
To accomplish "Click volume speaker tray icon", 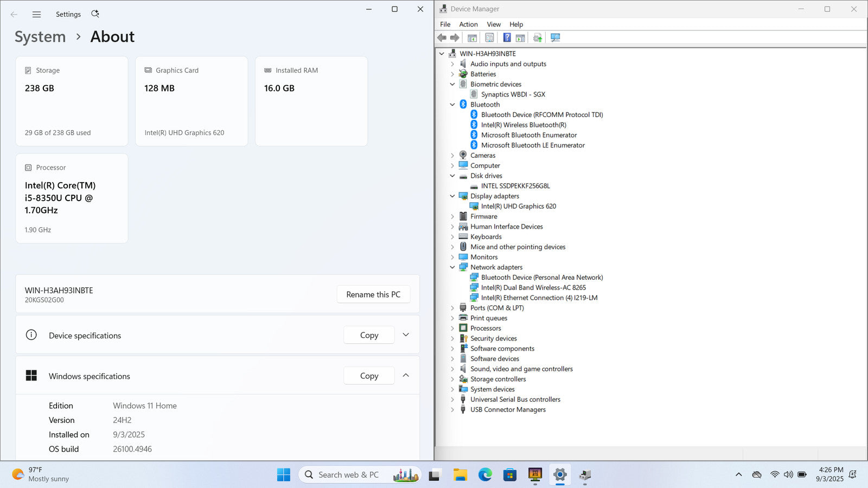I will (x=788, y=474).
